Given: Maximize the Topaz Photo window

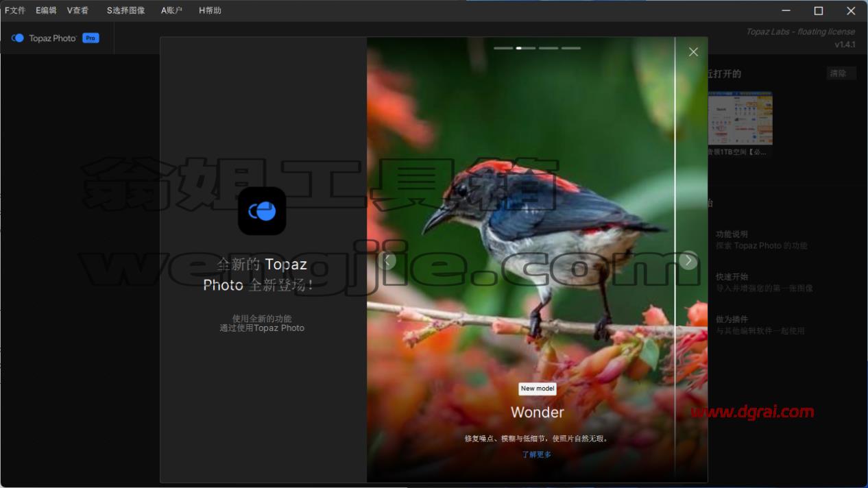Looking at the screenshot, I should click(818, 10).
